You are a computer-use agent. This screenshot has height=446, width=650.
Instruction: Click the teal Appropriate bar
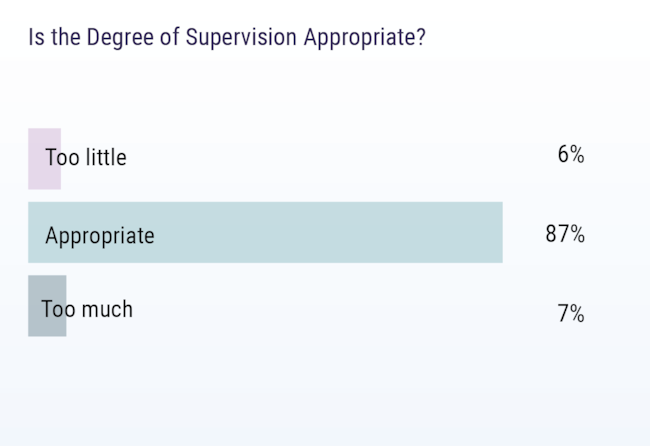(265, 233)
